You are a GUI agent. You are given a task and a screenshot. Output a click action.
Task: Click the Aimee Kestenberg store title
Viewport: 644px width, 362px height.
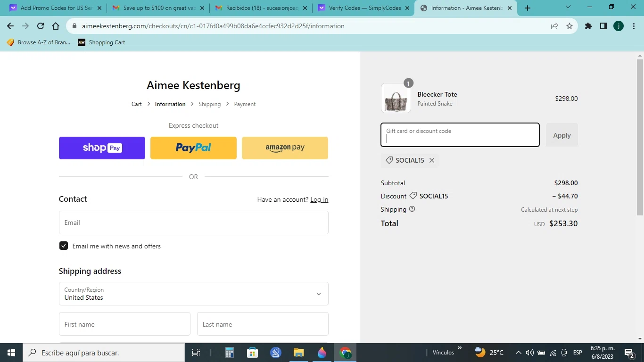pyautogui.click(x=193, y=85)
